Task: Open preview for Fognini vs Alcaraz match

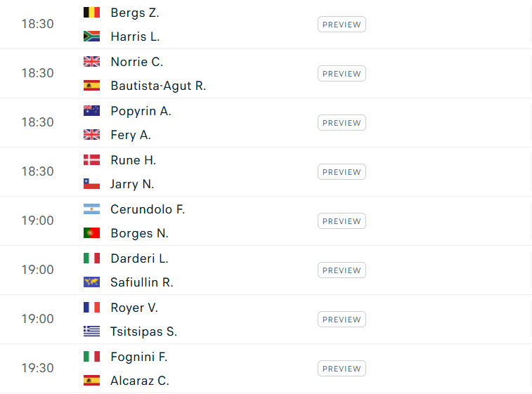Action: (x=342, y=369)
